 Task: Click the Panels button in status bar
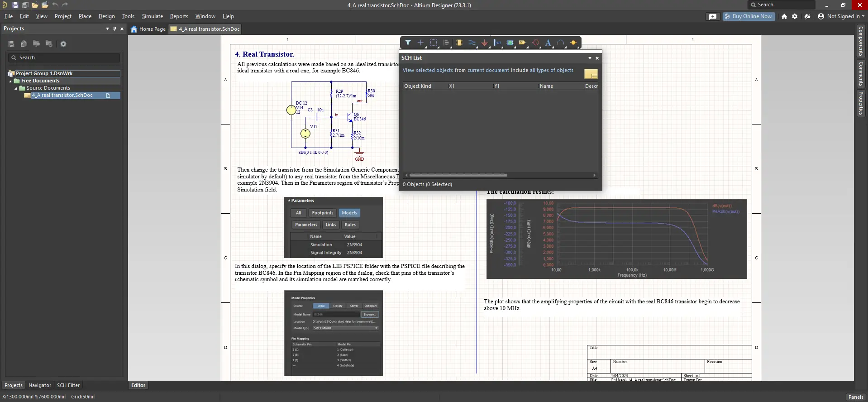coord(856,397)
